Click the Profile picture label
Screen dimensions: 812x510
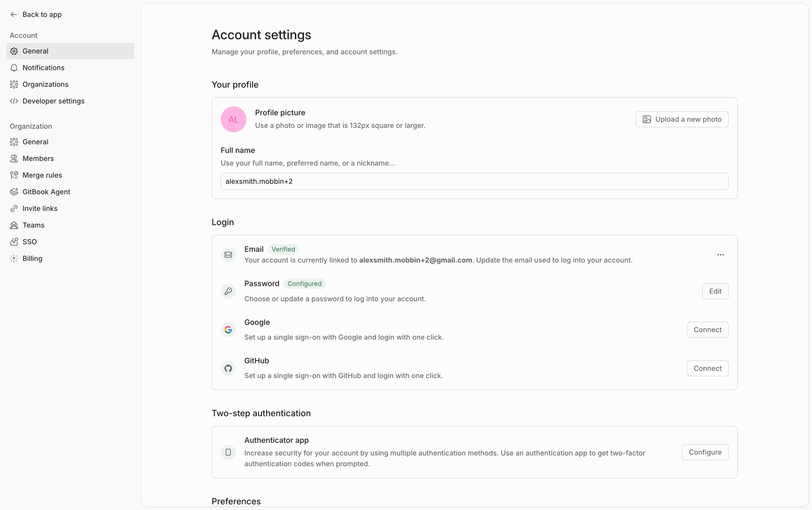[280, 113]
